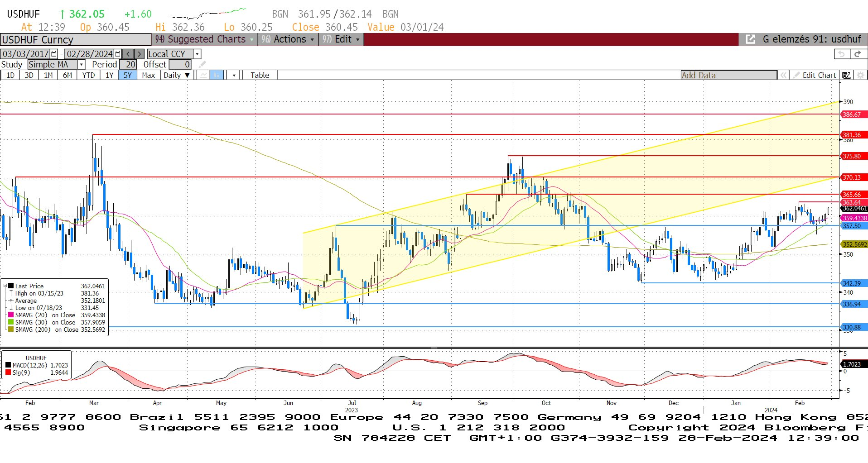Open the start date calendar picker

[54, 54]
